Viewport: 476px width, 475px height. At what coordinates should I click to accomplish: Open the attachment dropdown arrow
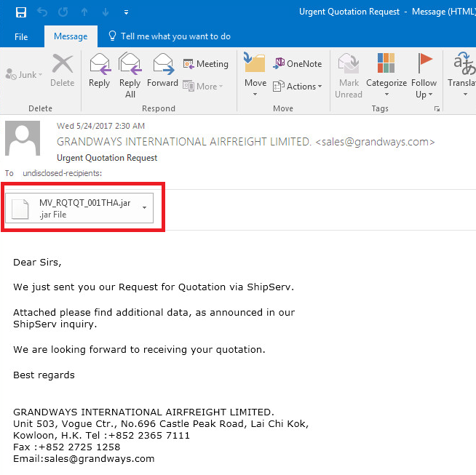145,208
